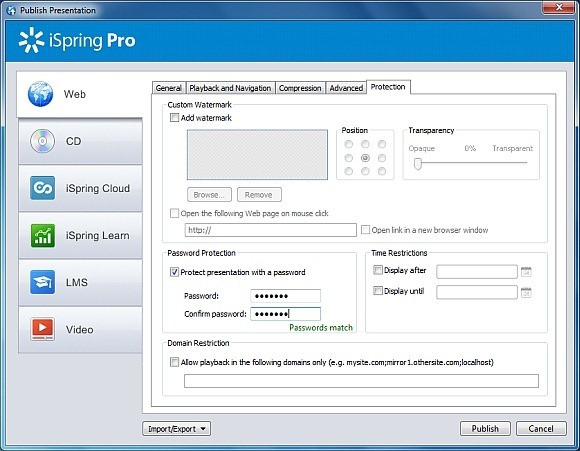
Task: Uncheck Protect presentation with a password
Action: pos(174,272)
